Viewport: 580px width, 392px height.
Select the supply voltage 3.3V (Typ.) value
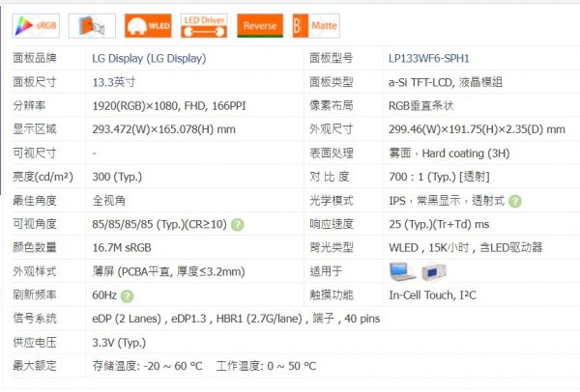(x=119, y=343)
